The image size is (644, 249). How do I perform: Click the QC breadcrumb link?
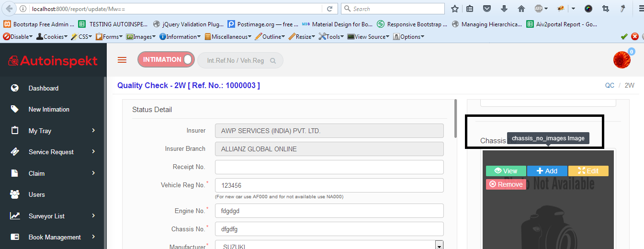click(610, 85)
